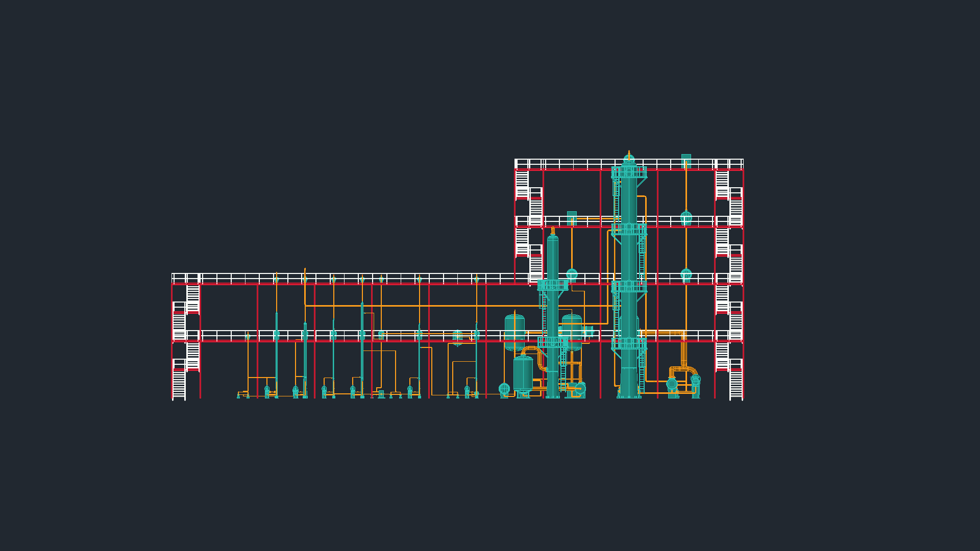The image size is (980, 551).
Task: Click the vertical vessel at ground level
Action: (523, 374)
